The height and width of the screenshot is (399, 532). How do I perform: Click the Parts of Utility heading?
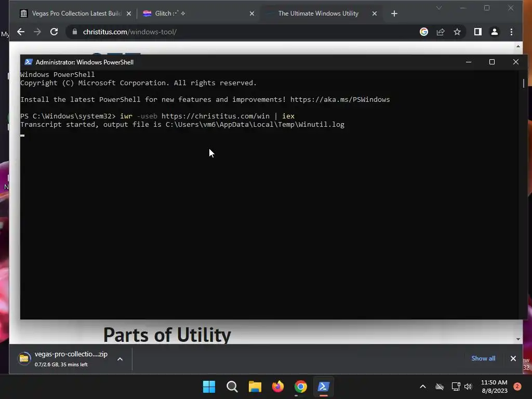click(167, 335)
